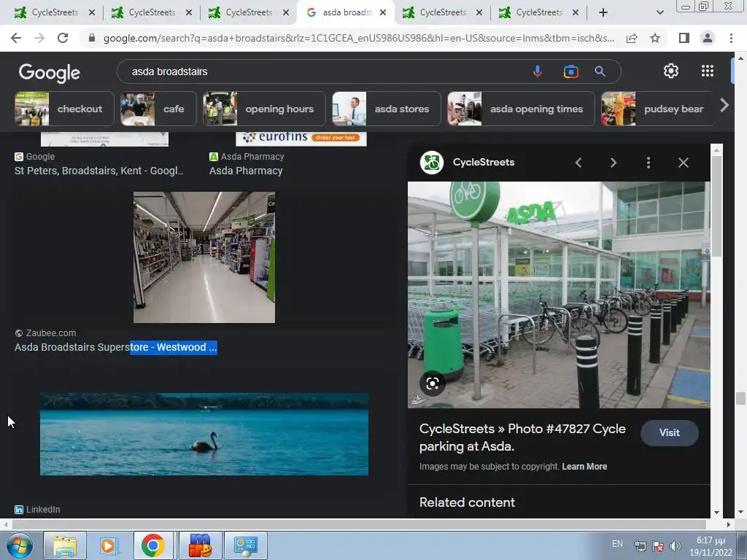Close the asda broadstairs tab
The image size is (747, 560).
[x=383, y=13]
